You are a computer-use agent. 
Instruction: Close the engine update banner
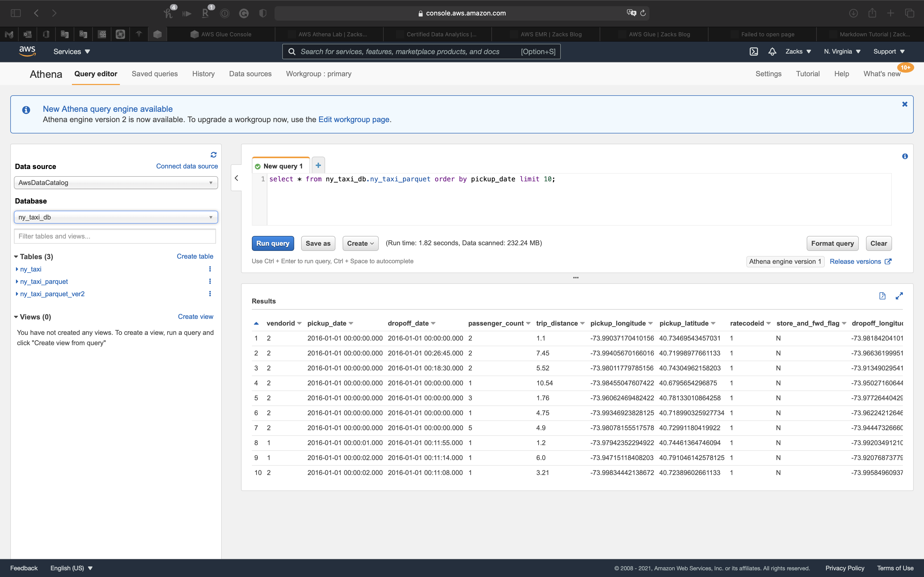(x=904, y=104)
